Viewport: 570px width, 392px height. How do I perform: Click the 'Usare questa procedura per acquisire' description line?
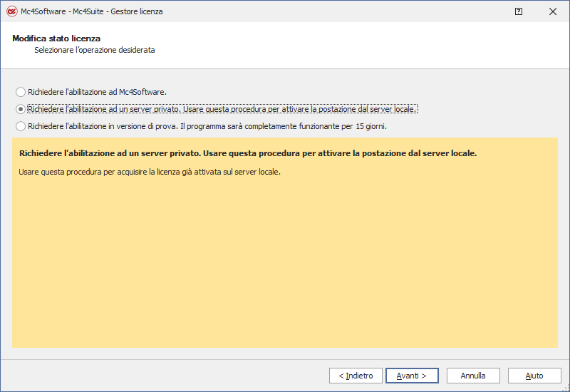pyautogui.click(x=150, y=172)
